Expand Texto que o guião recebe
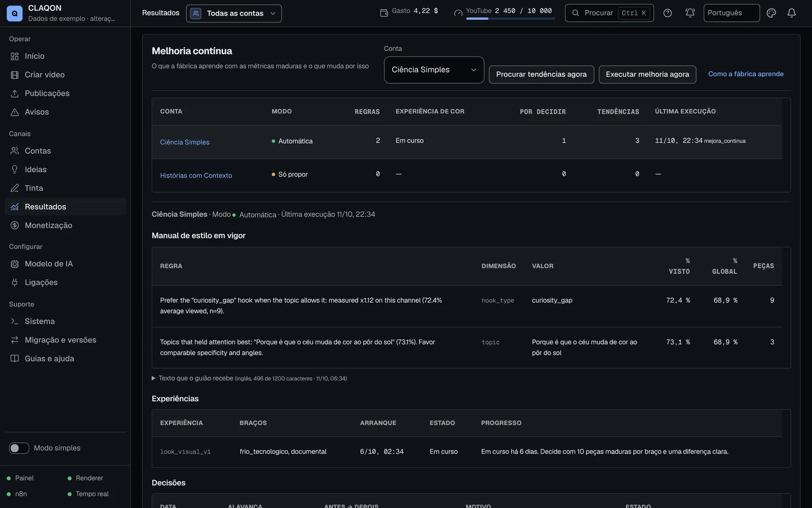 (x=249, y=378)
